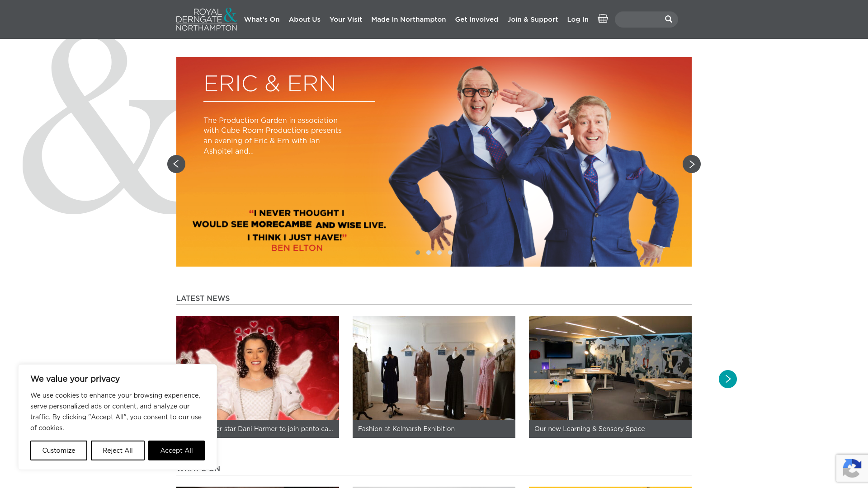The image size is (868, 488).
Task: Open Dani Harmer panto news caption
Action: tap(275, 429)
